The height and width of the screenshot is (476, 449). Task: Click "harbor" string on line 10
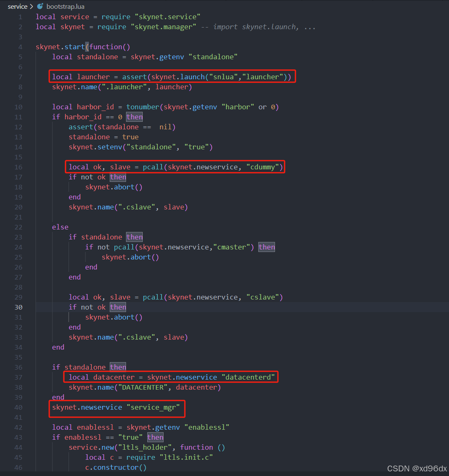coord(238,107)
